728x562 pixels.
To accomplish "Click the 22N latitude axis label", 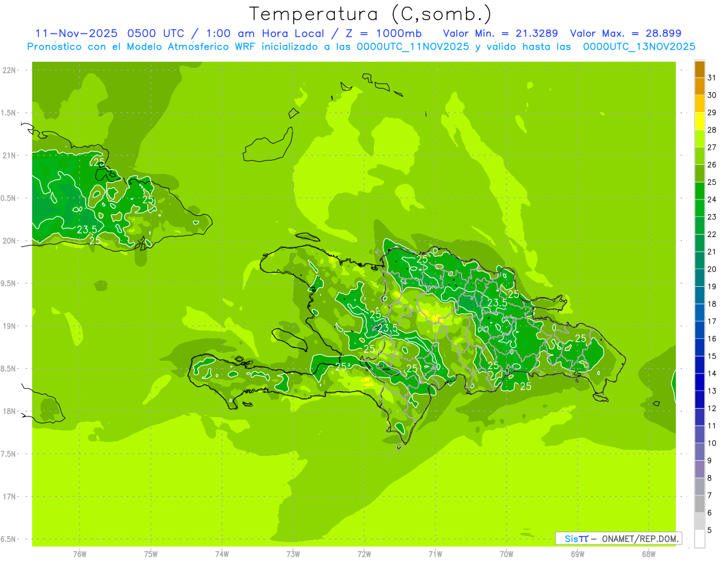I will tap(10, 70).
